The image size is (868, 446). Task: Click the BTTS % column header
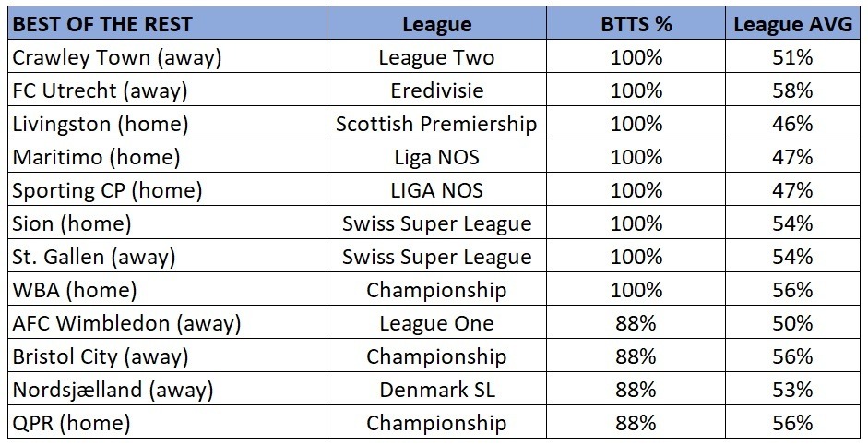tap(636, 23)
